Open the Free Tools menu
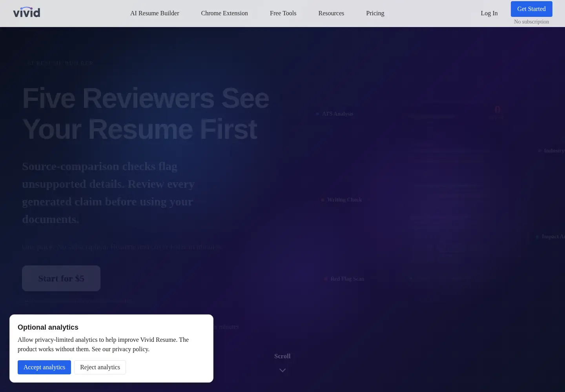The width and height of the screenshot is (565, 392). tap(283, 13)
